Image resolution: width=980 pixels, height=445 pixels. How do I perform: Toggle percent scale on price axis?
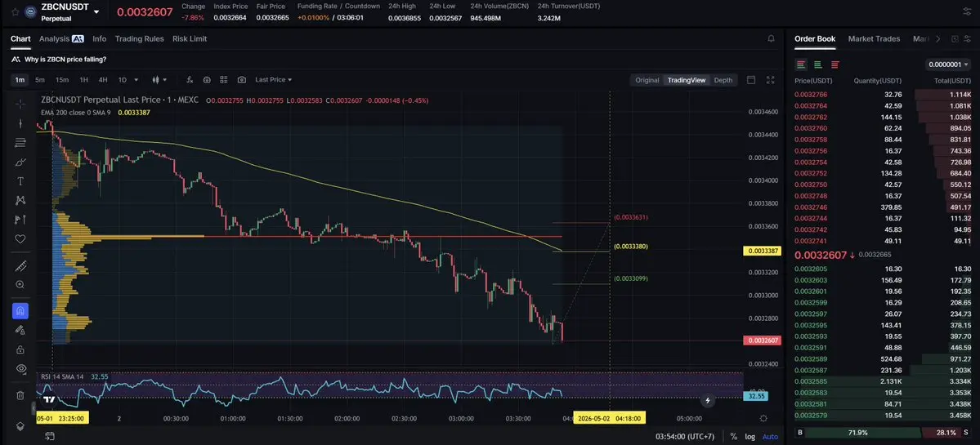733,436
